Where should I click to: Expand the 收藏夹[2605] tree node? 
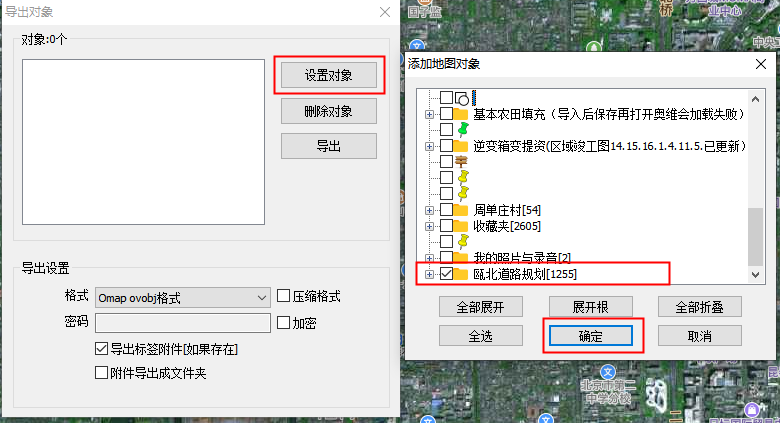click(x=430, y=226)
